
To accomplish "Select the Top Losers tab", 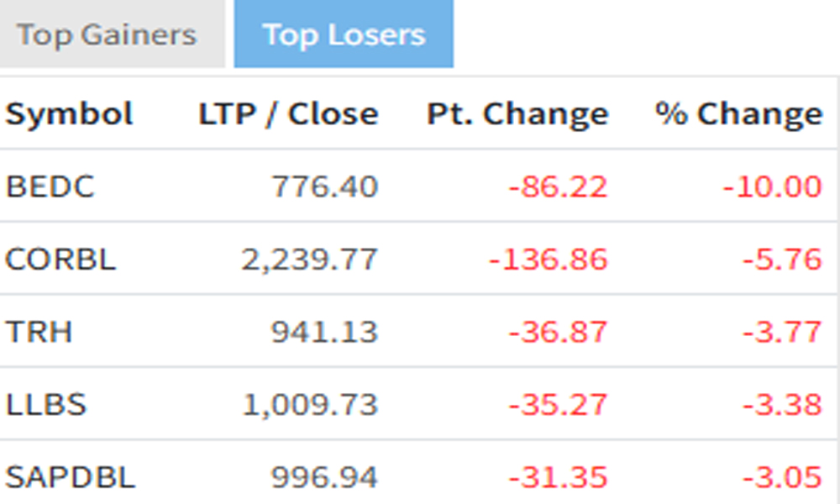I will point(344,34).
